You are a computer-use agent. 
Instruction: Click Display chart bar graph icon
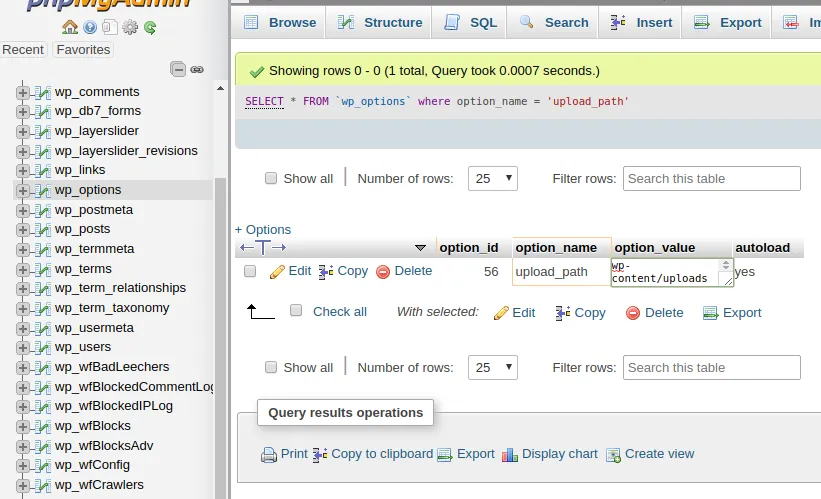tap(509, 454)
